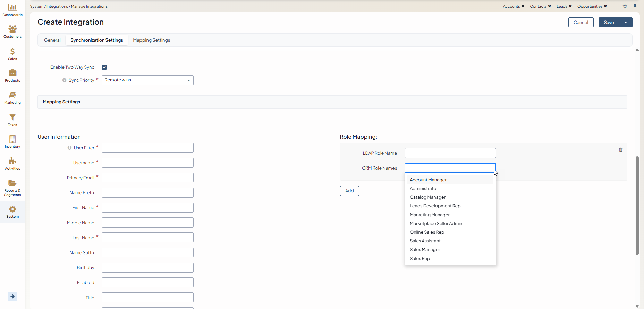This screenshot has width=644, height=309.
Task: Click Add to add role mapping
Action: pyautogui.click(x=349, y=191)
